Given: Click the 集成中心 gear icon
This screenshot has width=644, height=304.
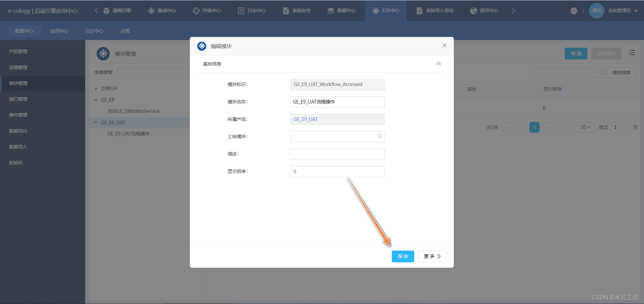Looking at the screenshot, I should coord(151,10).
